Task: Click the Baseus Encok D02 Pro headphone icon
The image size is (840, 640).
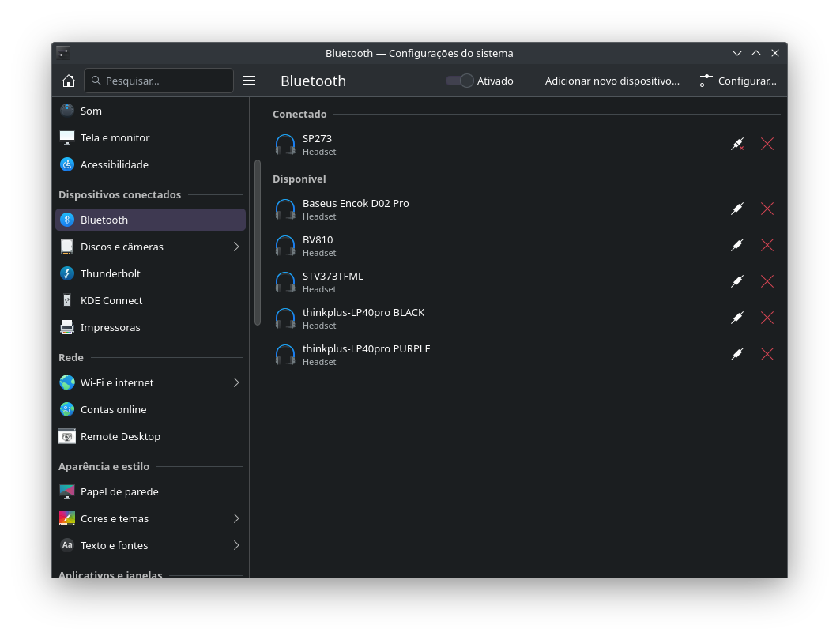Action: click(x=285, y=209)
